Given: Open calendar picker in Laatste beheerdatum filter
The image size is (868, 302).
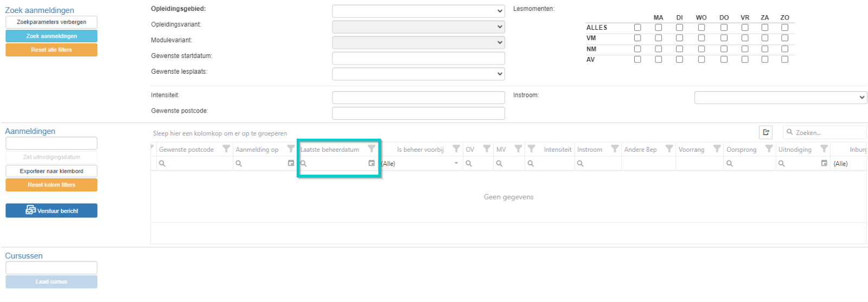Looking at the screenshot, I should (372, 163).
